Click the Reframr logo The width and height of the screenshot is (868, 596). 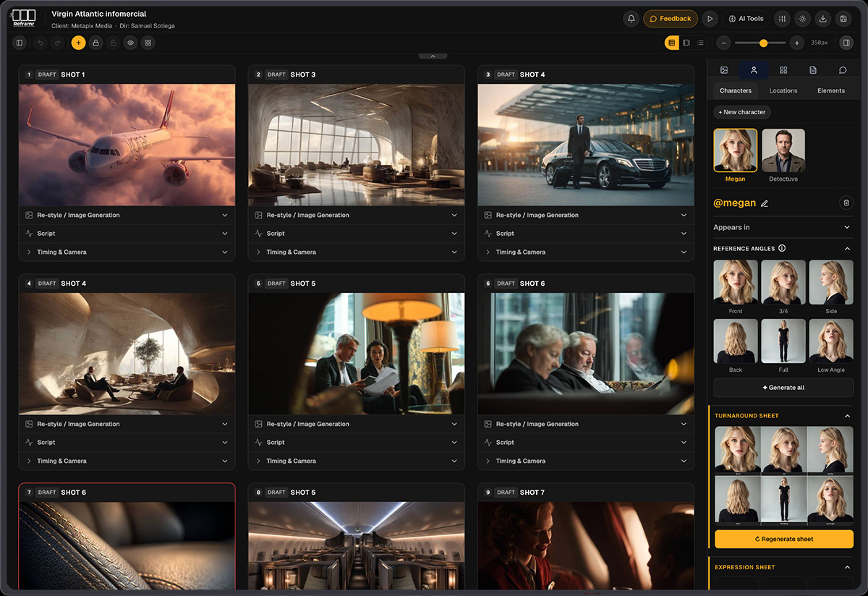coord(24,17)
